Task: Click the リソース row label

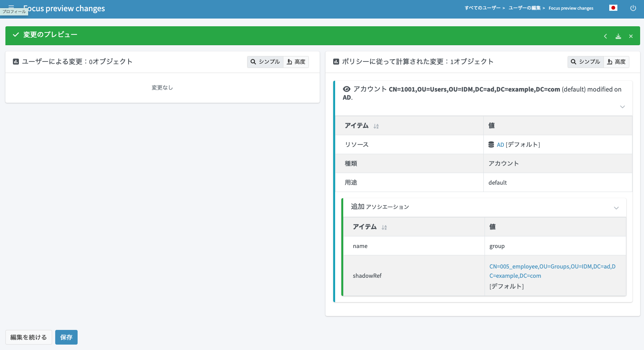Action: tap(357, 144)
